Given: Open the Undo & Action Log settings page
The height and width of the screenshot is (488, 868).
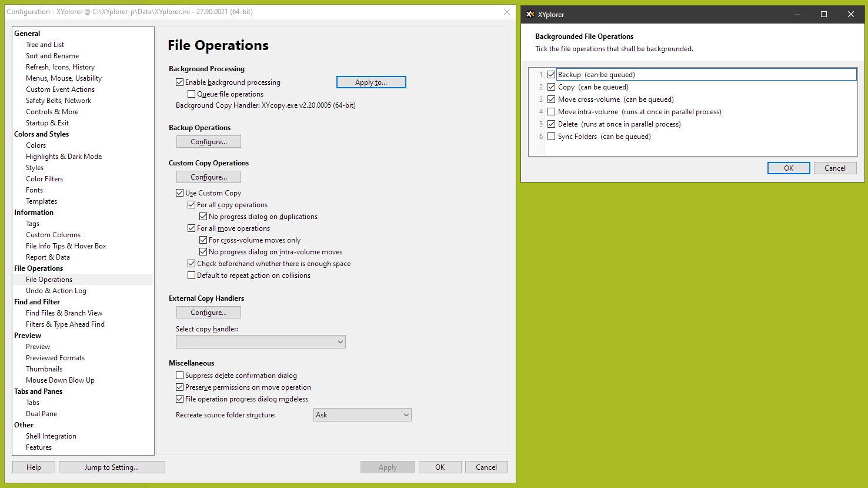Looking at the screenshot, I should 56,291.
